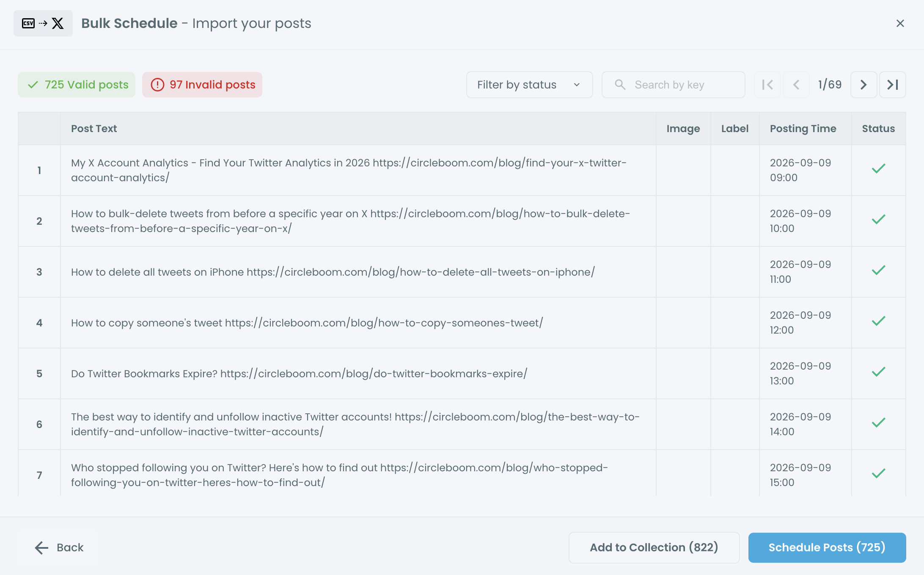Click the CSV to X import icon
Image resolution: width=924 pixels, height=575 pixels.
43,23
